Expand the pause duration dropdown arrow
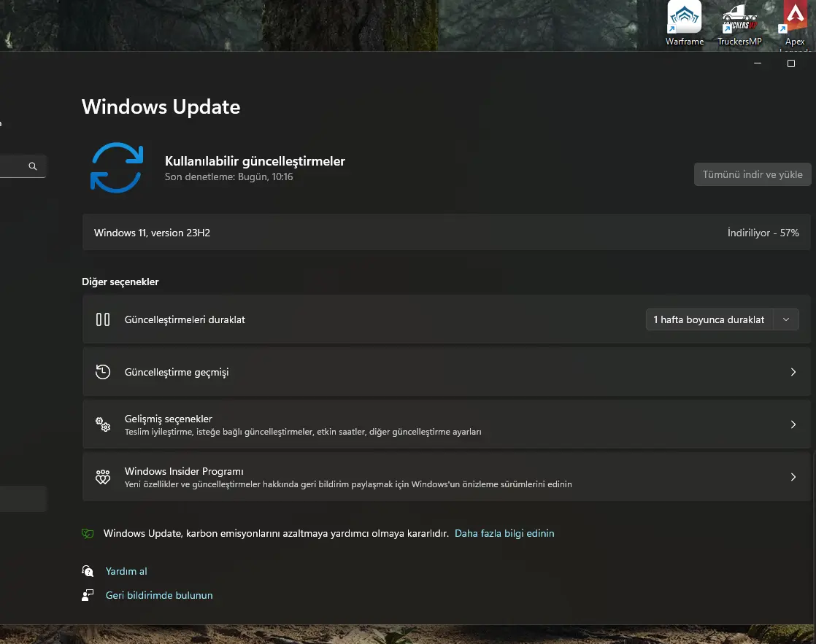Image resolution: width=816 pixels, height=644 pixels. click(x=786, y=319)
